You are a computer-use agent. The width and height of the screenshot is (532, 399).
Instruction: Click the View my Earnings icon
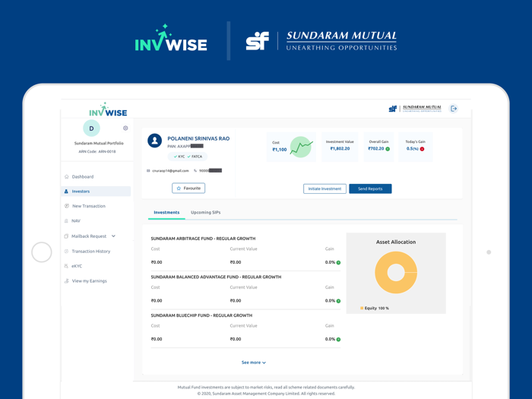(x=67, y=281)
